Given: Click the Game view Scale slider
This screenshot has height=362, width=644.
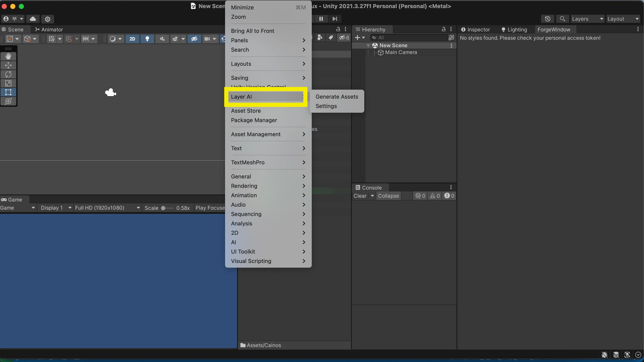Looking at the screenshot, I should (167, 208).
